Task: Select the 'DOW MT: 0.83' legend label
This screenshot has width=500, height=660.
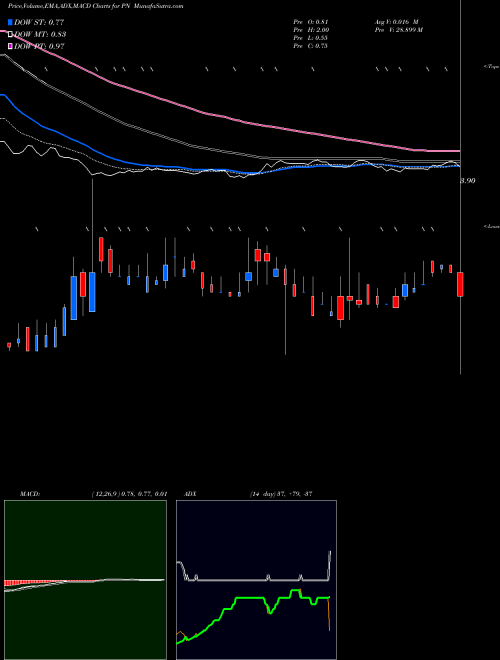Action: point(40,34)
